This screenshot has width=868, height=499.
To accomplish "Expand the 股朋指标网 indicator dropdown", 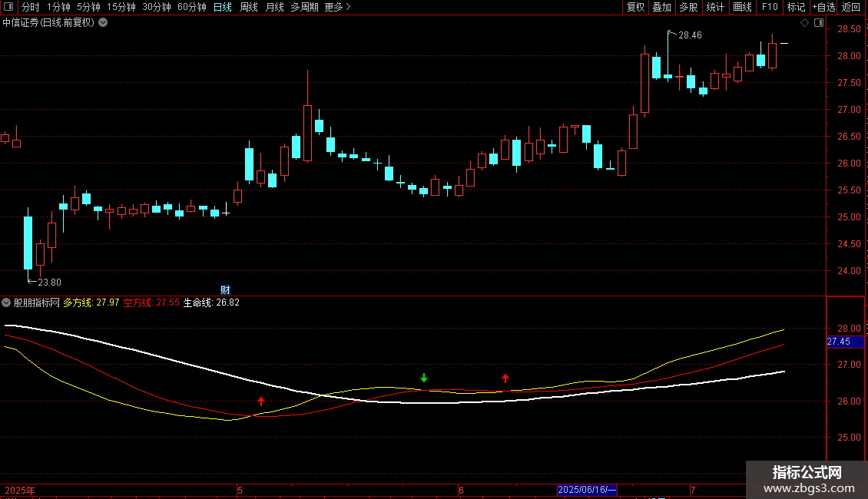I will [6, 302].
